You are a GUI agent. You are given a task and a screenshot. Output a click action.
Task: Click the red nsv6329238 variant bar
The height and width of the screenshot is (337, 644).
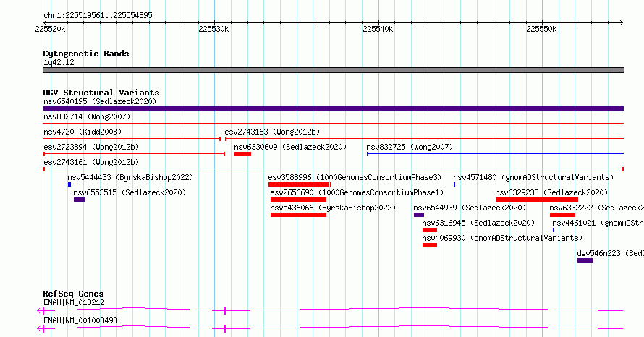(x=537, y=200)
